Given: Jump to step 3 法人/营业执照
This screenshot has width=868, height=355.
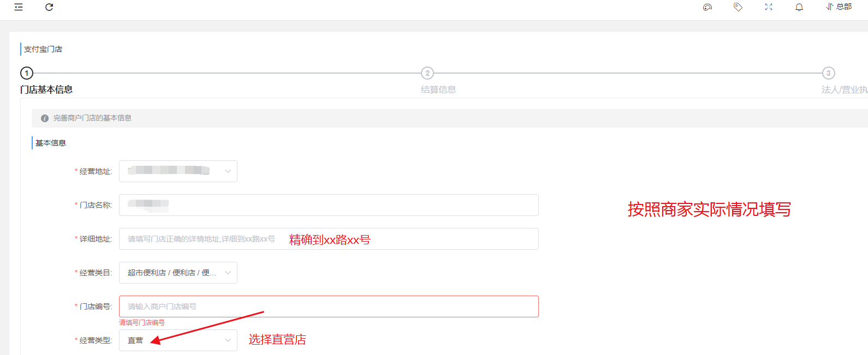Looking at the screenshot, I should pyautogui.click(x=844, y=89).
